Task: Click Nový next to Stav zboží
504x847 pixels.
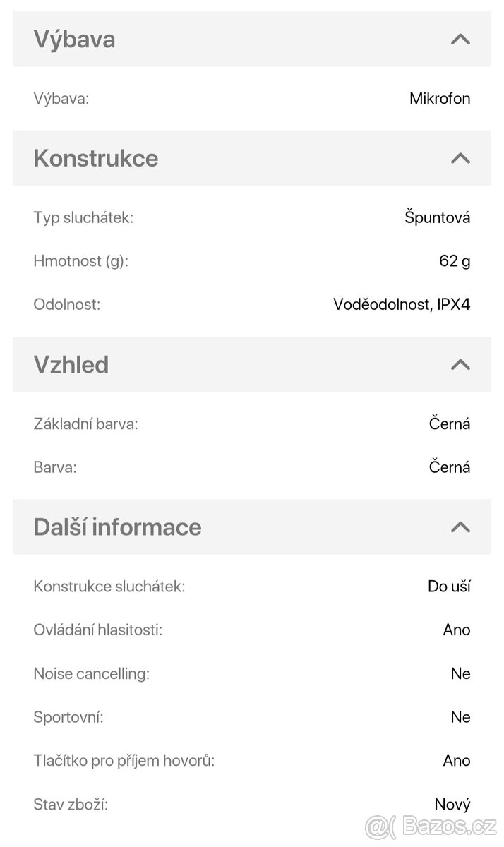Action: 454,804
